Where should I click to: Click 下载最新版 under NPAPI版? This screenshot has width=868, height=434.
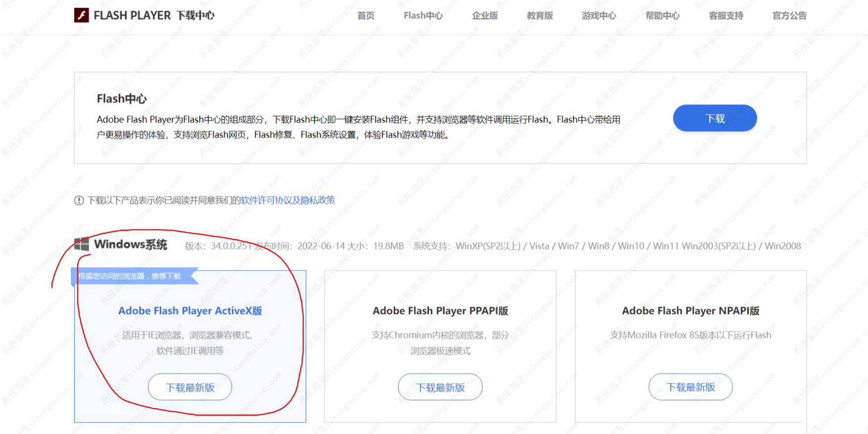click(690, 387)
